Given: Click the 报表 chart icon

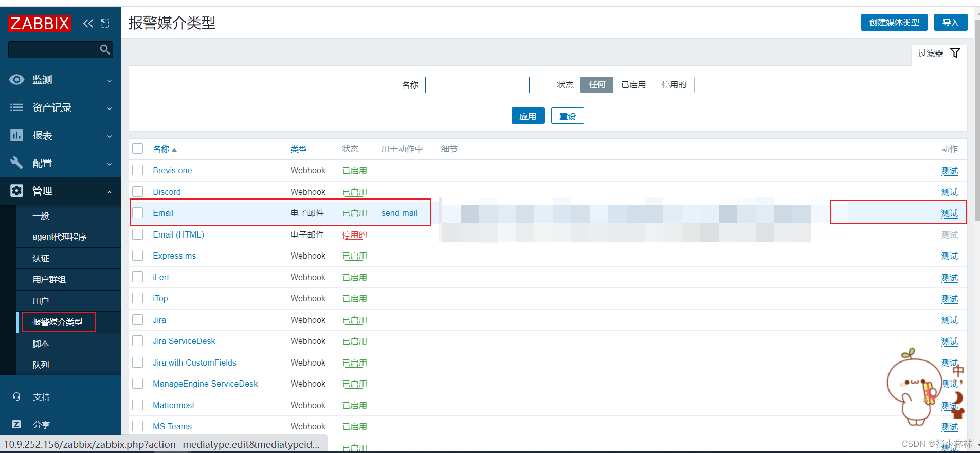Looking at the screenshot, I should point(16,135).
